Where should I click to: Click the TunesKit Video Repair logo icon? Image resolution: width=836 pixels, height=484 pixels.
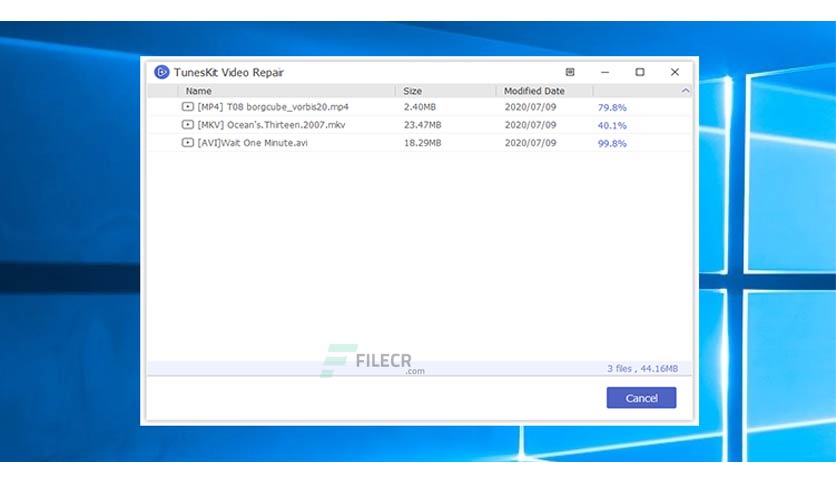(162, 72)
